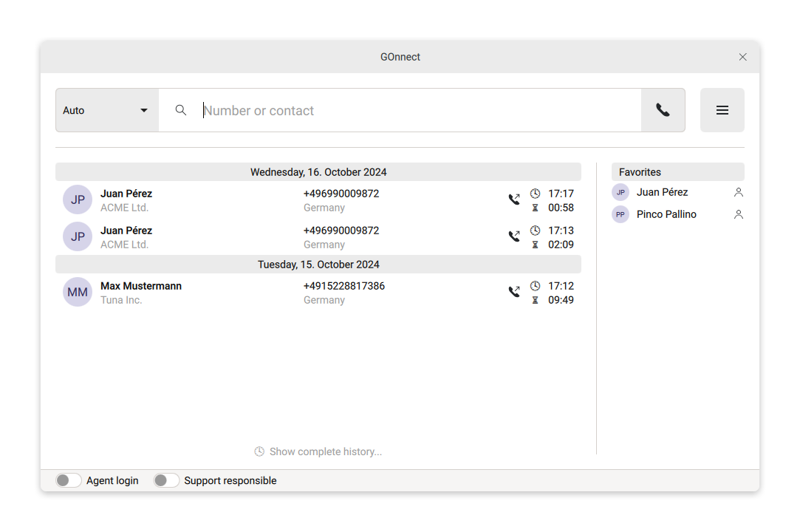This screenshot has height=532, width=800.
Task: Click the phone call button beside search
Action: tap(663, 110)
